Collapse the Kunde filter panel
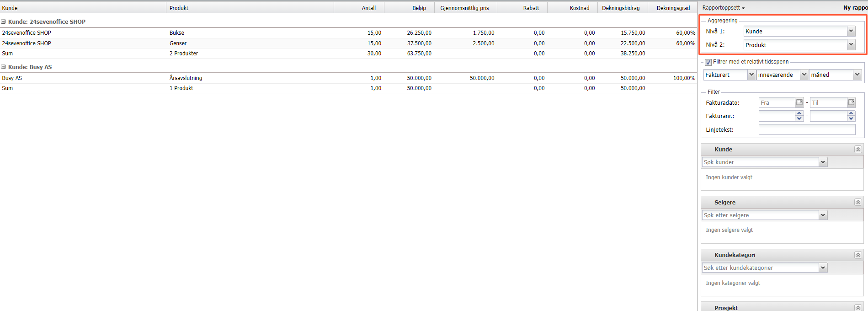This screenshot has width=868, height=311. [x=858, y=150]
